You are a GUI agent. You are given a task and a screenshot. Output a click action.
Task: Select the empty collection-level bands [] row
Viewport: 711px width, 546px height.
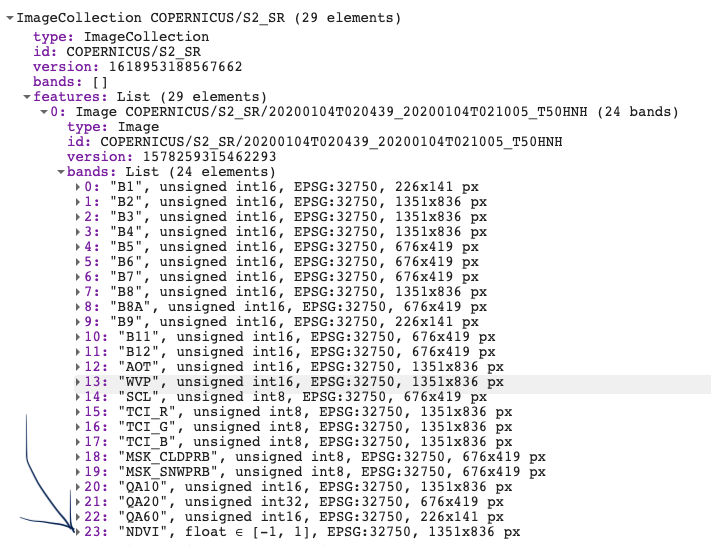(70, 82)
